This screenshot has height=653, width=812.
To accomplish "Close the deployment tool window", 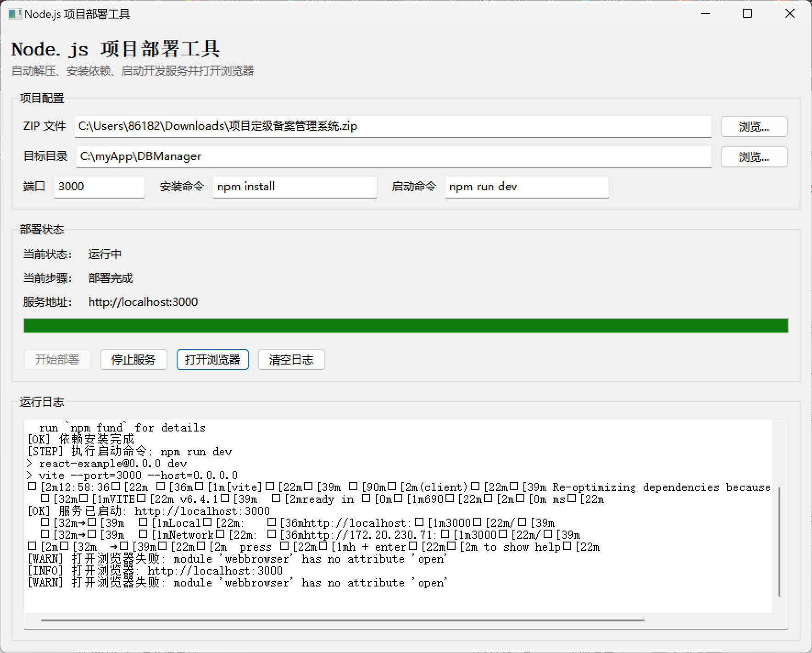I will tap(790, 14).
